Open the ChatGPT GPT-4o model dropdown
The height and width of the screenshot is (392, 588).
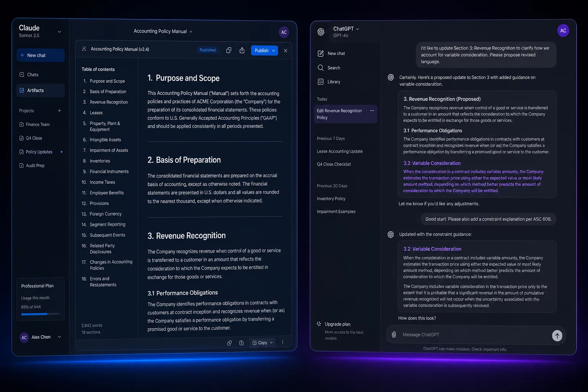pyautogui.click(x=358, y=29)
